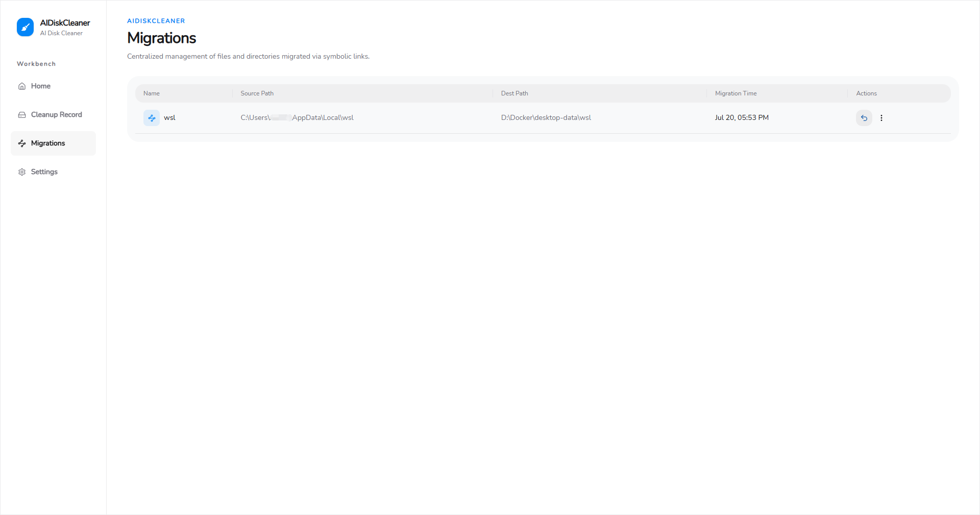Click the Migration Time column header
This screenshot has width=980, height=515.
click(x=736, y=93)
